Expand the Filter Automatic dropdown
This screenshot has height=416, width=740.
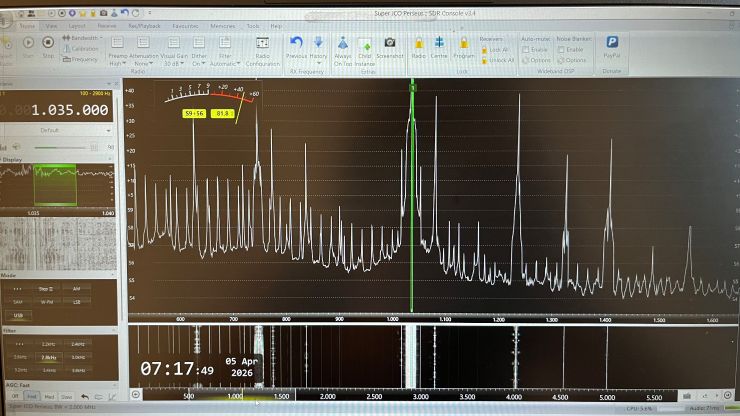click(x=226, y=63)
